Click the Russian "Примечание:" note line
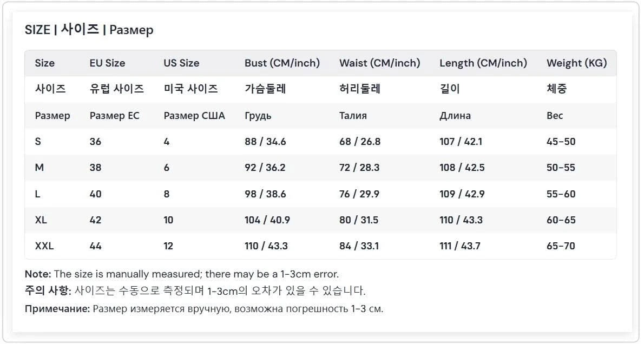This screenshot has height=344, width=644. (203, 309)
